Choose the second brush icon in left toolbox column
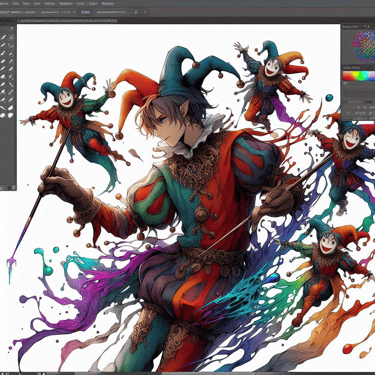Image resolution: width=375 pixels, height=375 pixels. (3, 45)
